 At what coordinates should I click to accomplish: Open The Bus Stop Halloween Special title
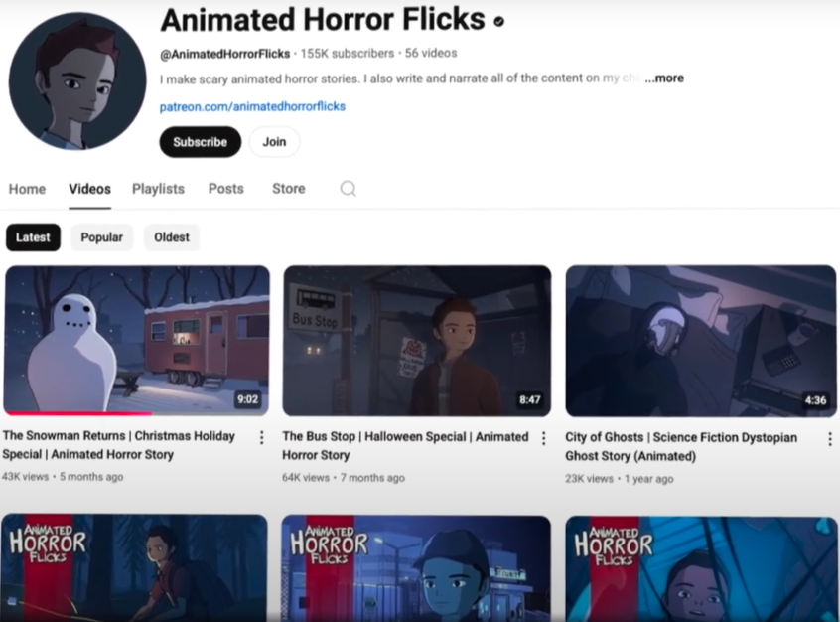pyautogui.click(x=405, y=445)
